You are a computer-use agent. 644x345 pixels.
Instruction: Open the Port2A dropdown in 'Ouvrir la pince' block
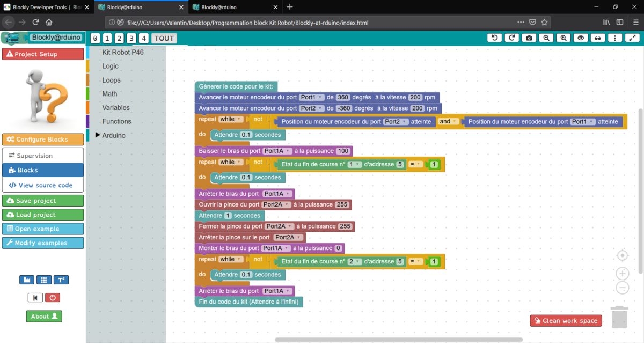(277, 205)
